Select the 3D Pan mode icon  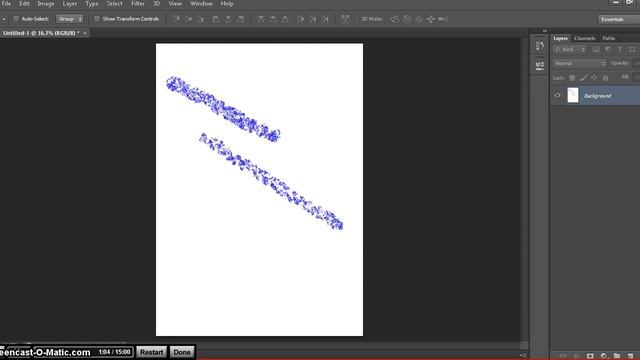pos(419,19)
